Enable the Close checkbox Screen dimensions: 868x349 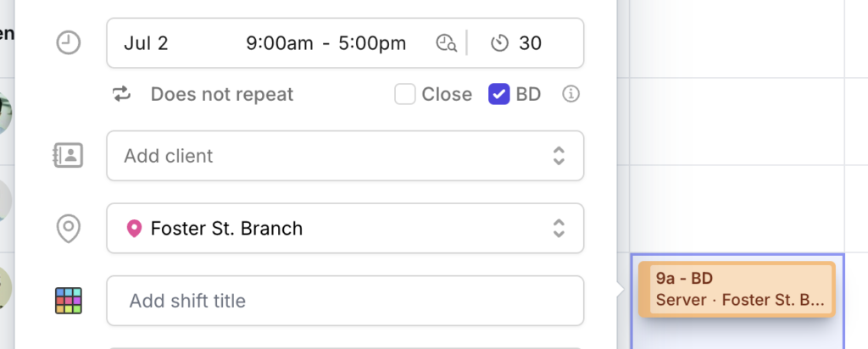click(x=404, y=94)
